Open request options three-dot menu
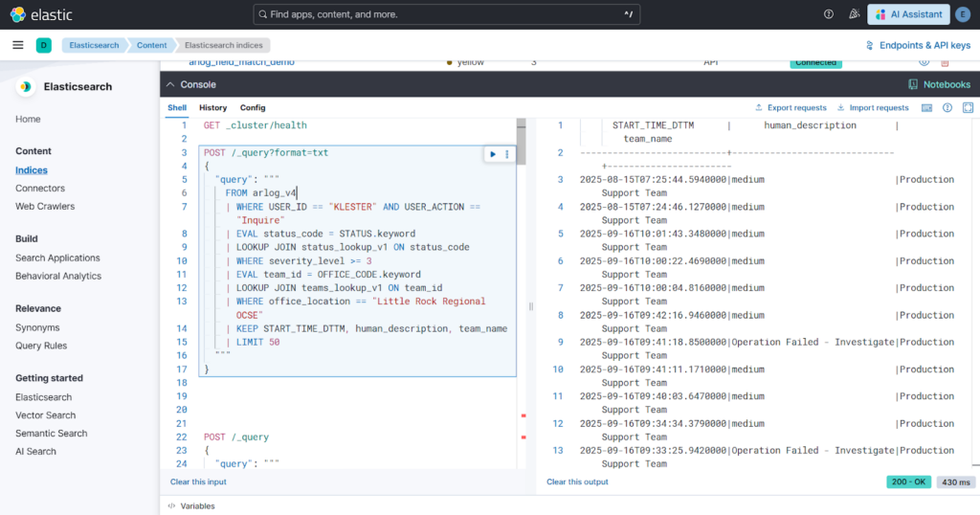Screen dimensions: 980x515 coord(507,154)
